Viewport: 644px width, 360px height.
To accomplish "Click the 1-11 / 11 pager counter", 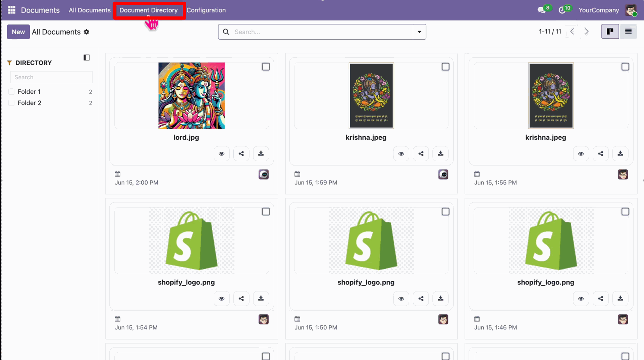I will coord(550,32).
